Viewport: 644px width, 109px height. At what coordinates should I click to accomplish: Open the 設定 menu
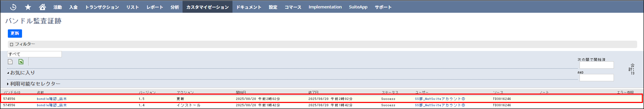(x=273, y=7)
